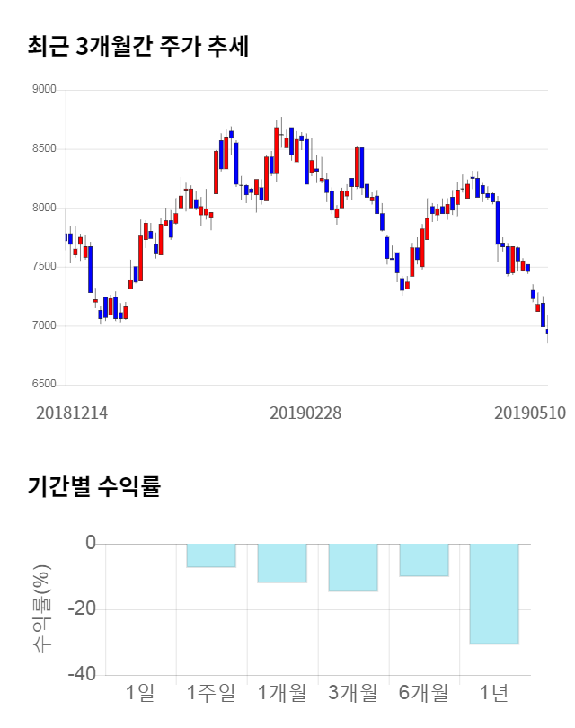This screenshot has width=575, height=728.
Task: Click the -20 return axis label
Action: [81, 609]
